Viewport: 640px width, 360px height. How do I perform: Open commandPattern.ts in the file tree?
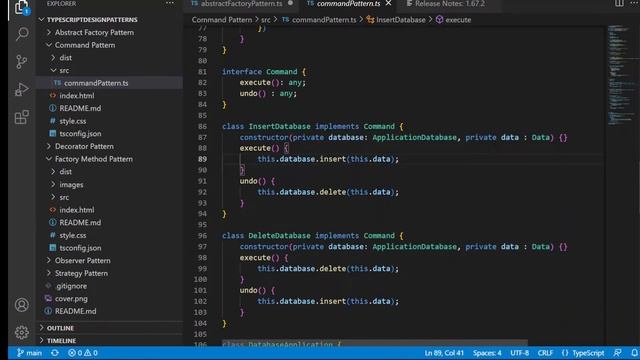pyautogui.click(x=96, y=83)
